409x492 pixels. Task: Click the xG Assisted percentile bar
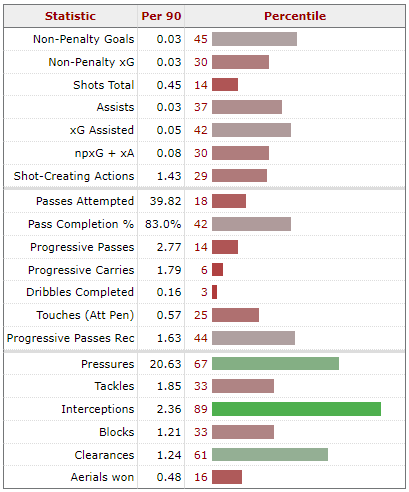251,130
